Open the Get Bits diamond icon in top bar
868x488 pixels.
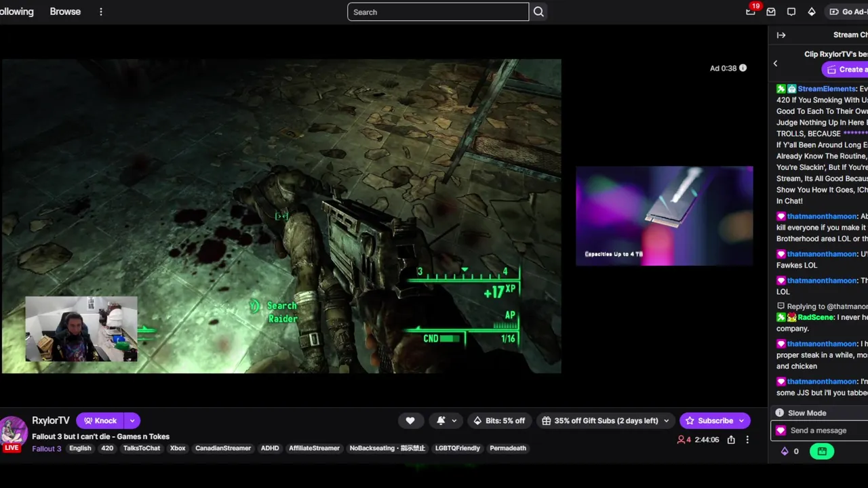pyautogui.click(x=812, y=12)
